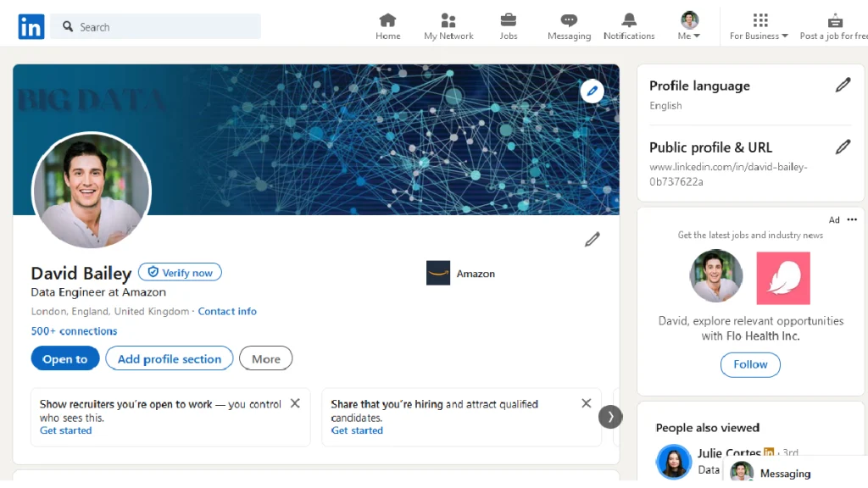Viewport: 868px width, 488px height.
Task: Open the Jobs section
Action: pos(509,25)
